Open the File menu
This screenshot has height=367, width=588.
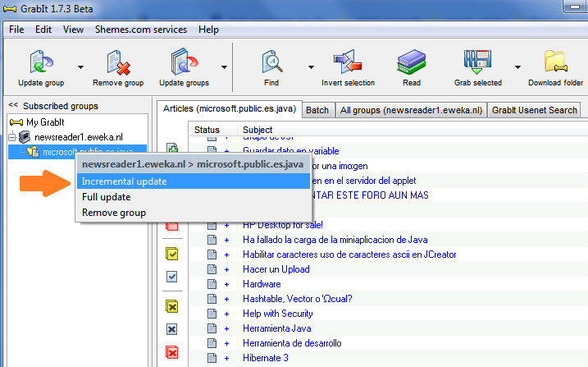click(x=16, y=30)
